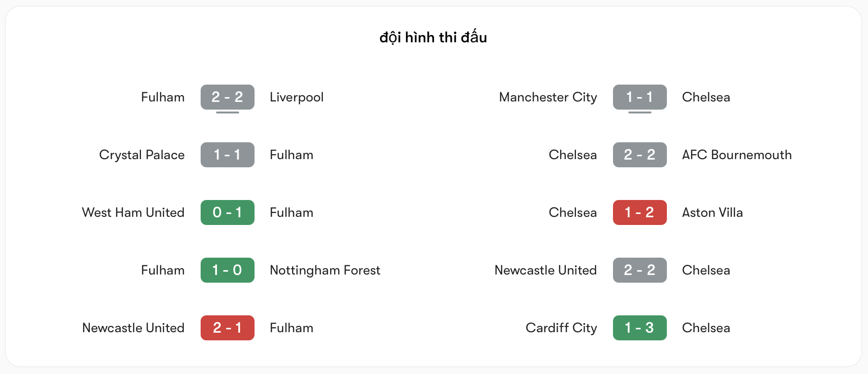Click the 2 - 2 score badge for Fulham vs Liverpool
This screenshot has height=374, width=868.
227,97
